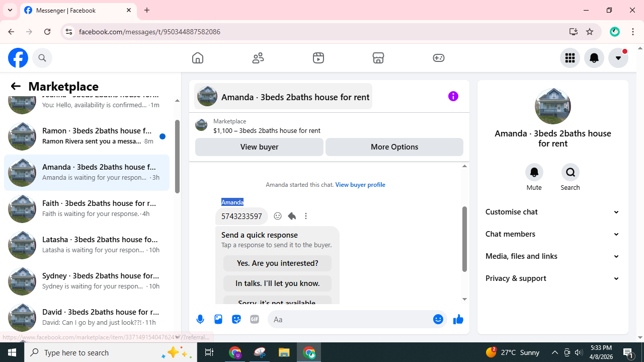Open the weather widget 27°C Sunny
Viewport: 644px width, 362px height.
click(512, 352)
